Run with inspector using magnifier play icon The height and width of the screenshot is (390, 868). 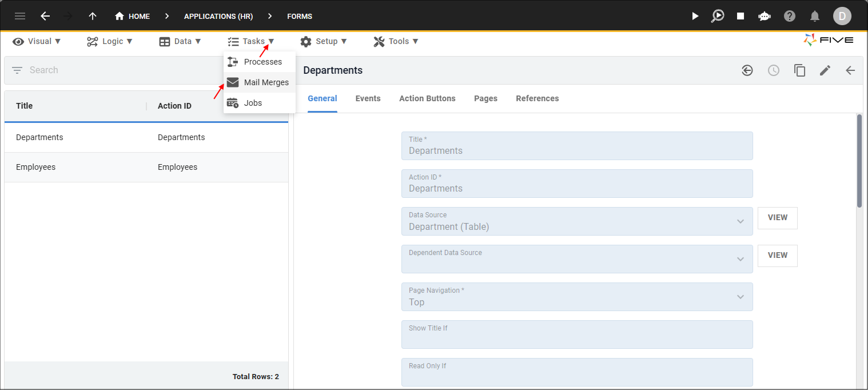click(x=718, y=16)
